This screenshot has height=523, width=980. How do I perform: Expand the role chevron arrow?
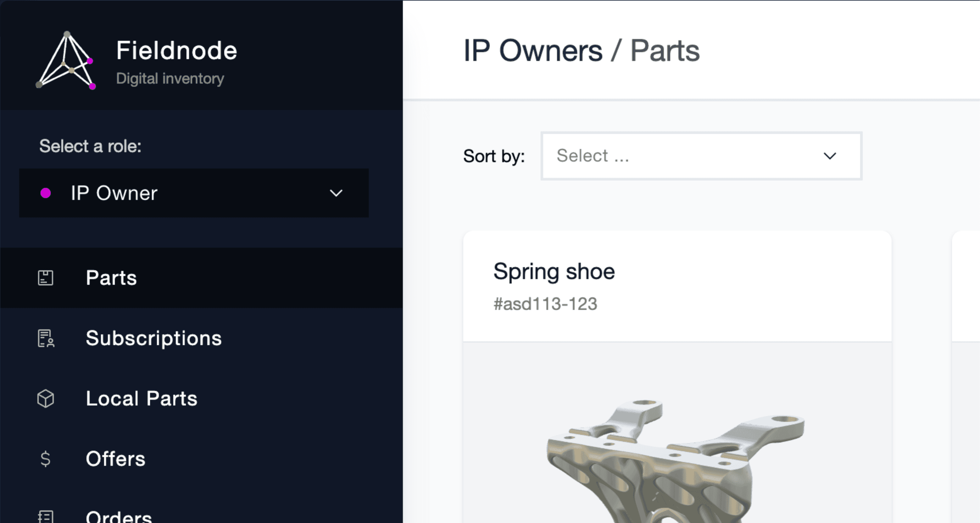[336, 193]
